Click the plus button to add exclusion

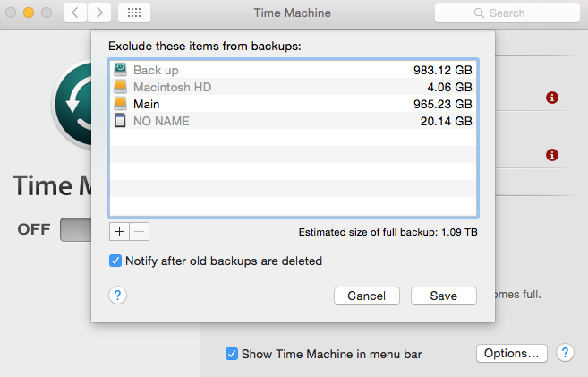pyautogui.click(x=119, y=231)
